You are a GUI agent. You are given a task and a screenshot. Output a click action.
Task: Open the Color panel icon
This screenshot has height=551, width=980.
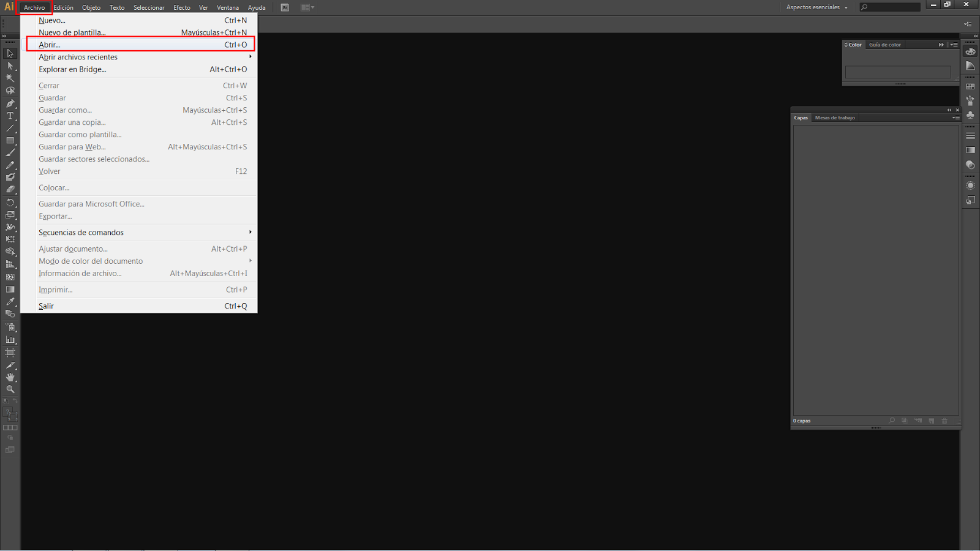click(x=970, y=51)
